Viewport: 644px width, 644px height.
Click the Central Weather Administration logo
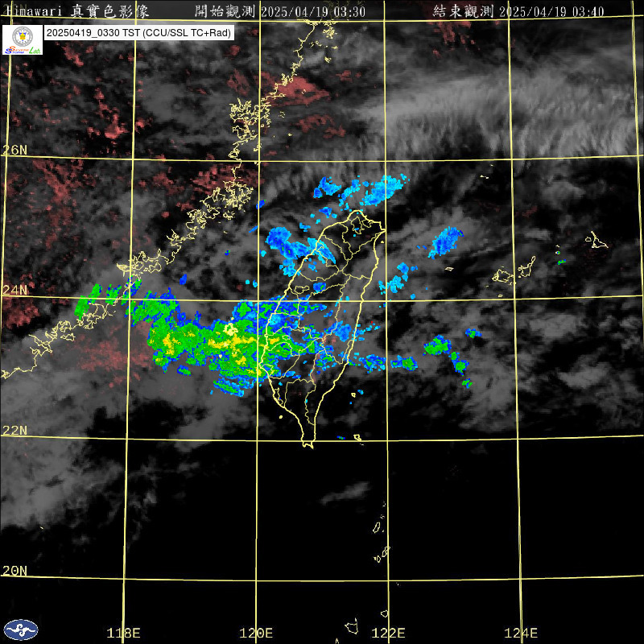(21, 630)
